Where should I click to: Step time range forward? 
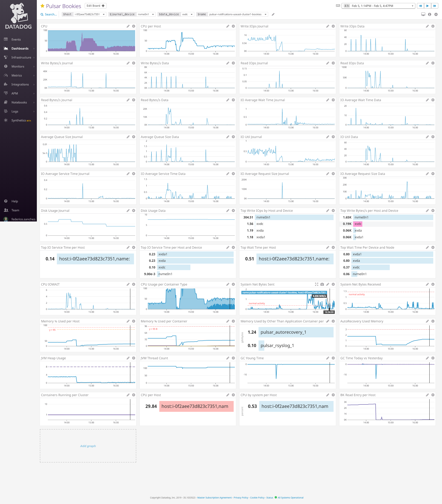pyautogui.click(x=435, y=6)
